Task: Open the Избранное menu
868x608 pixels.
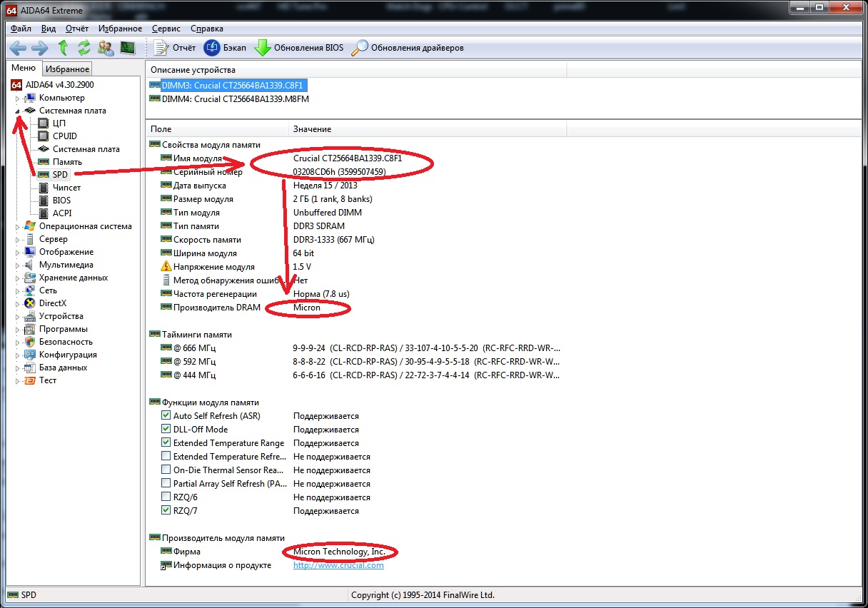Action: point(121,29)
